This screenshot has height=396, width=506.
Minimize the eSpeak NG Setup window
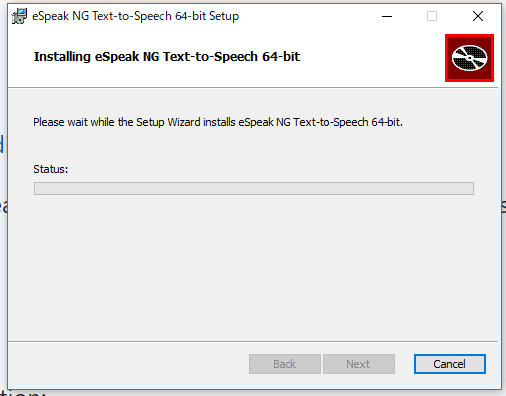pos(387,16)
